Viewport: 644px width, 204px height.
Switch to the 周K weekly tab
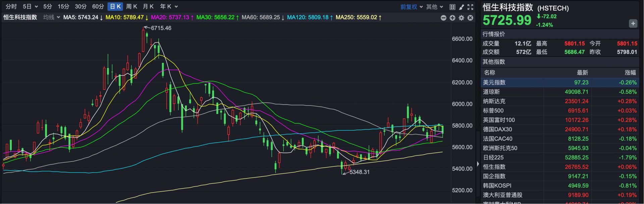[131, 6]
